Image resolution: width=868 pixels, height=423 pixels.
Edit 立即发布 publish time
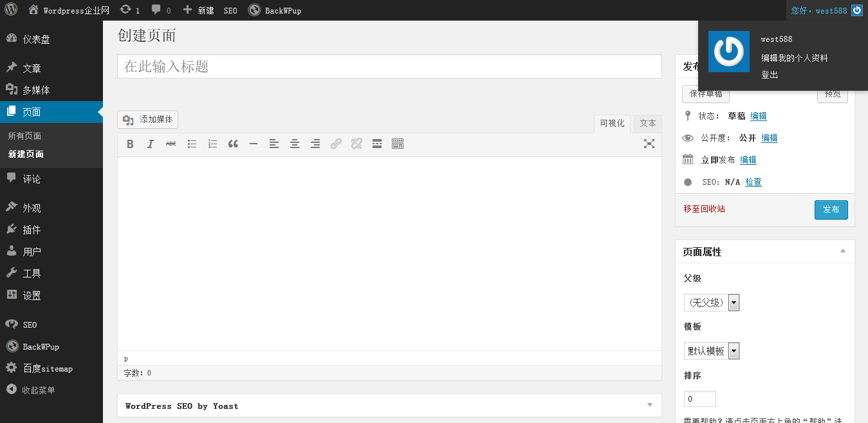[x=748, y=160]
